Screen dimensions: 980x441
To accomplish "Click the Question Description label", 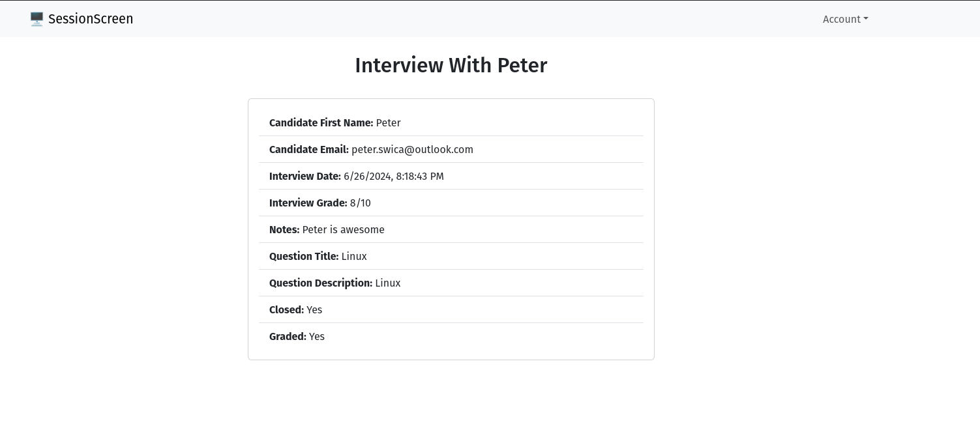I will tap(321, 283).
